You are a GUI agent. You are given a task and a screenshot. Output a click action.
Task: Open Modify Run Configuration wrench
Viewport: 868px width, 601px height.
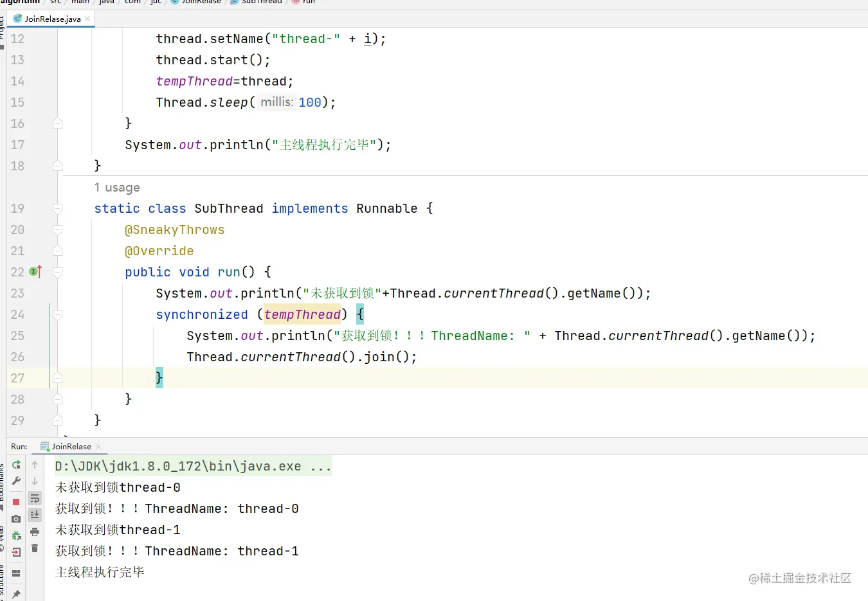(16, 481)
